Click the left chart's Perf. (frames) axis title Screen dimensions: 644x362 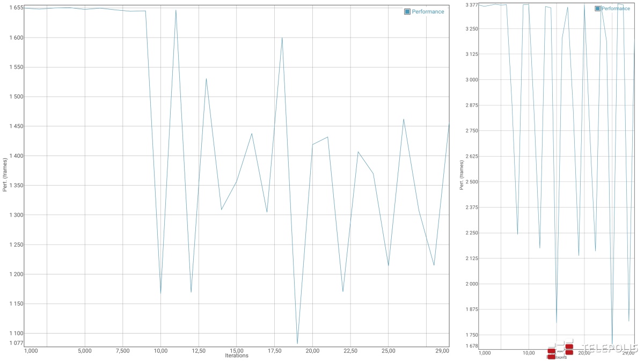click(5, 174)
